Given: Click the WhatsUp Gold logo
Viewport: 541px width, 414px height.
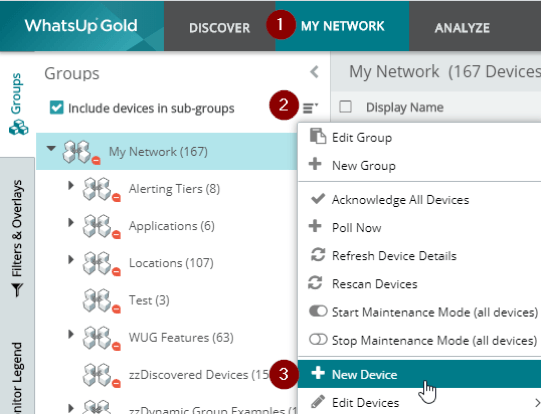Looking at the screenshot, I should point(81,26).
